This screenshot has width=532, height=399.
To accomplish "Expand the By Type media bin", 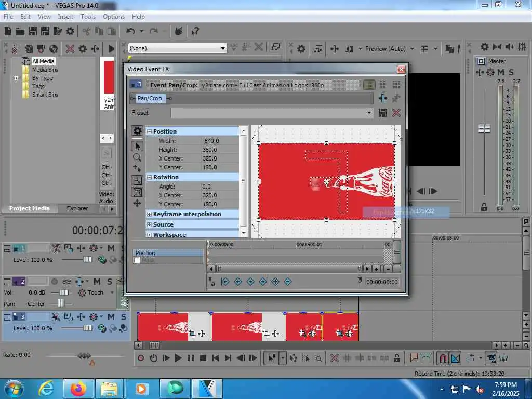I will click(16, 78).
